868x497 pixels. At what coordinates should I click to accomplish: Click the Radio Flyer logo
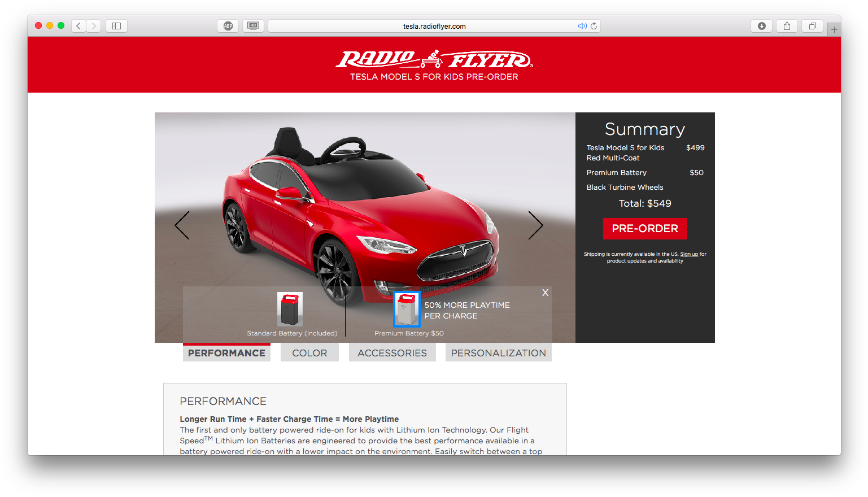point(434,59)
